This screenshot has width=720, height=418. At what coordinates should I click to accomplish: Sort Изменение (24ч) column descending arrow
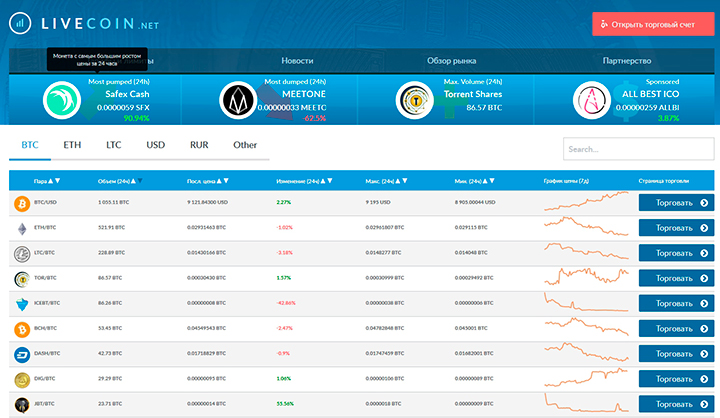coord(330,181)
